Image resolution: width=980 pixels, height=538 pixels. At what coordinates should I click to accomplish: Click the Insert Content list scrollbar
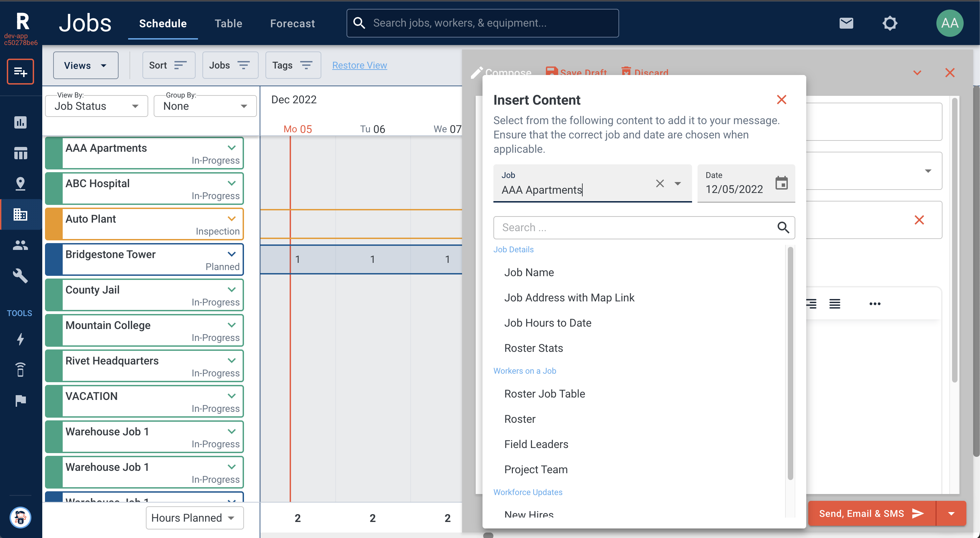coord(790,363)
